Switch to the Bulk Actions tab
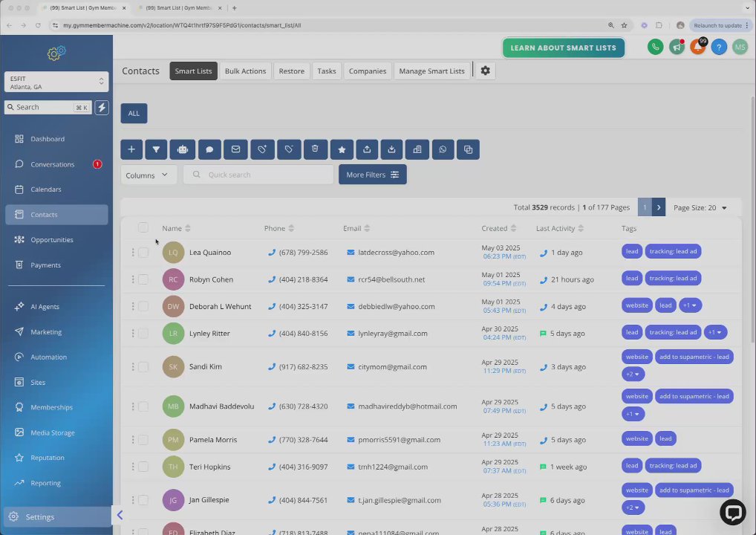 coord(245,71)
